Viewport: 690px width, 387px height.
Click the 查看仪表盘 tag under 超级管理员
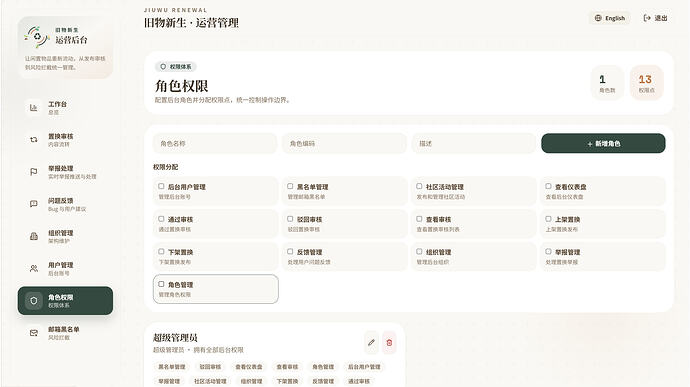[249, 367]
